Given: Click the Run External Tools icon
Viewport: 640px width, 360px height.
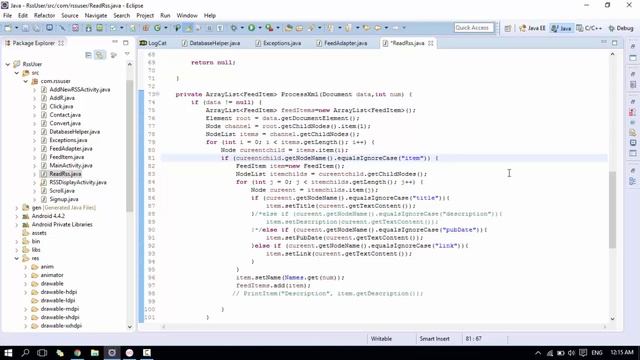Looking at the screenshot, I should 269,28.
